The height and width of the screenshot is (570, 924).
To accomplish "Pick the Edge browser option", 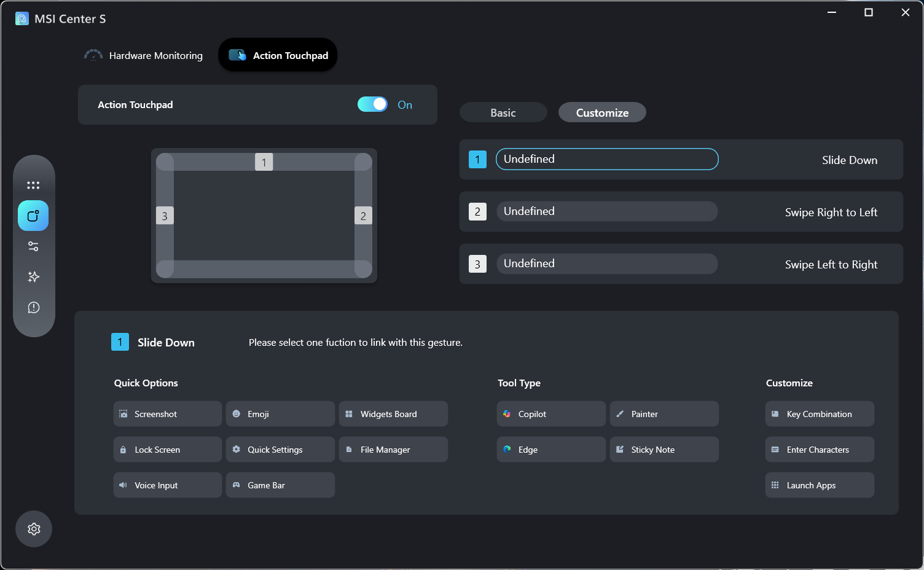I will [x=550, y=450].
